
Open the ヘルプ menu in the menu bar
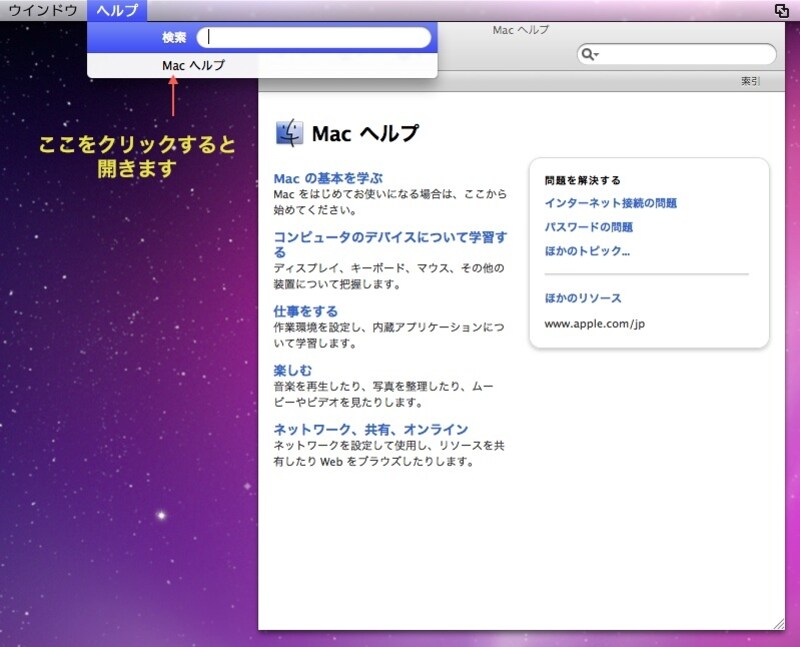(x=118, y=8)
